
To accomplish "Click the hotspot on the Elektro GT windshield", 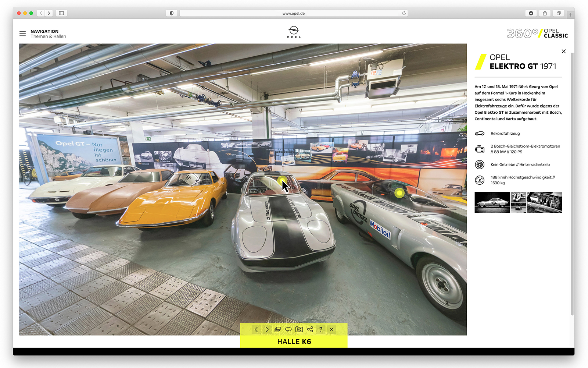I will (282, 180).
